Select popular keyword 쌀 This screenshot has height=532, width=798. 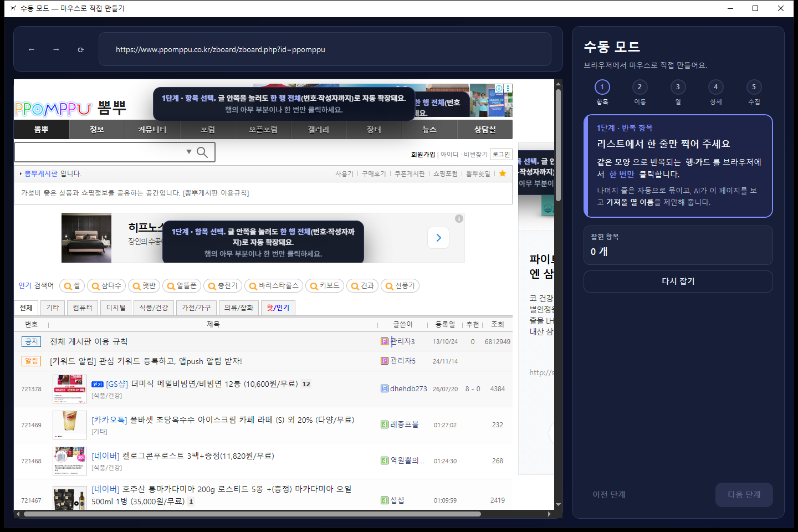coord(71,286)
